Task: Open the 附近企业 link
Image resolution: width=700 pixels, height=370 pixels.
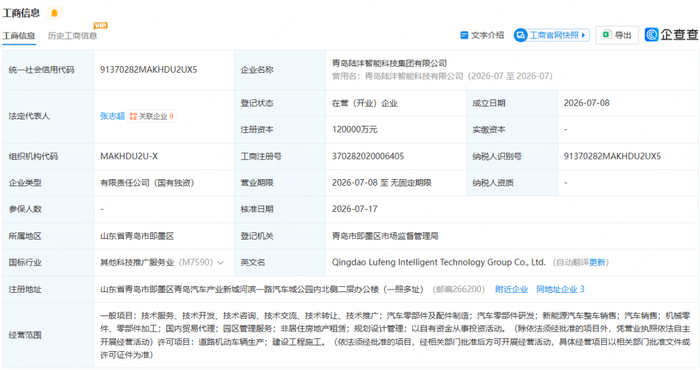Action: (511, 289)
